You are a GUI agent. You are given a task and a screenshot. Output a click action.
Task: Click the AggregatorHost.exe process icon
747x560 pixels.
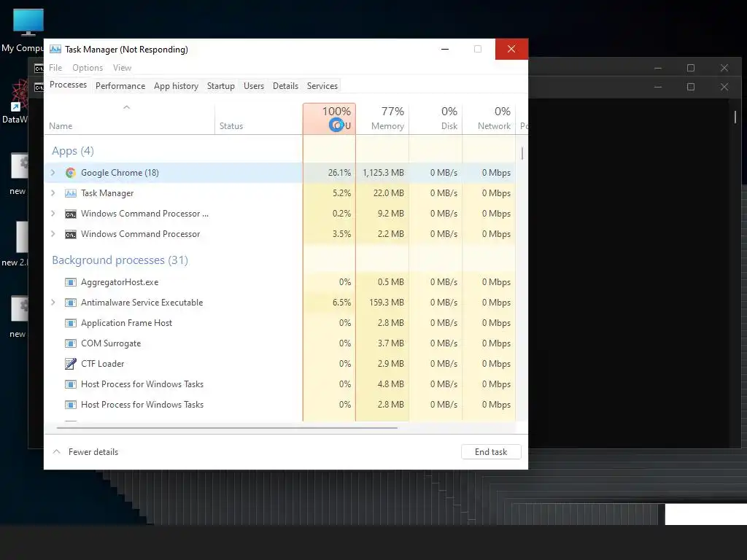(x=71, y=282)
